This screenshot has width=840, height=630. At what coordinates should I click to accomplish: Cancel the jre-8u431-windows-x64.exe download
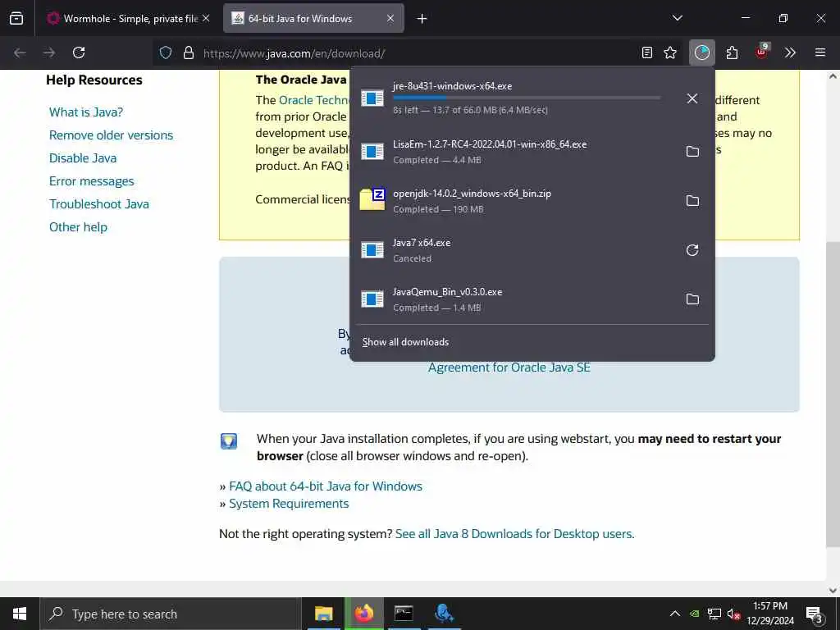pos(692,98)
